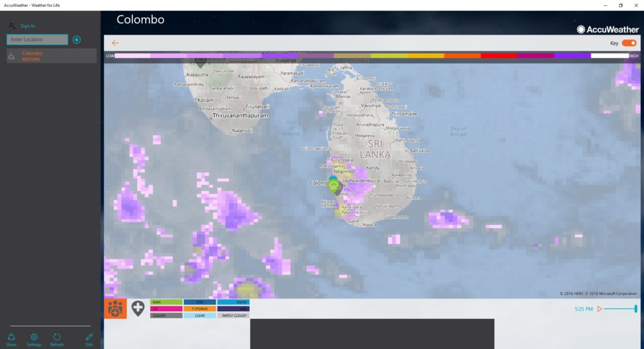Click the radar timeline slider

tap(620, 309)
